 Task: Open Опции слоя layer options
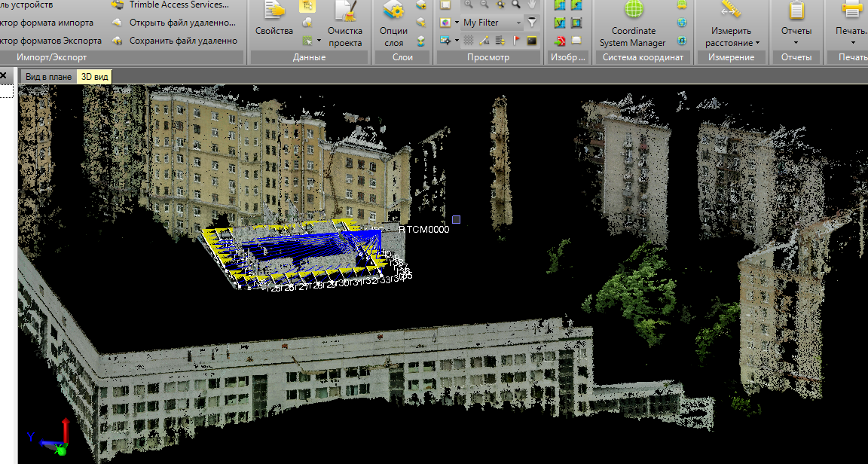pyautogui.click(x=393, y=24)
